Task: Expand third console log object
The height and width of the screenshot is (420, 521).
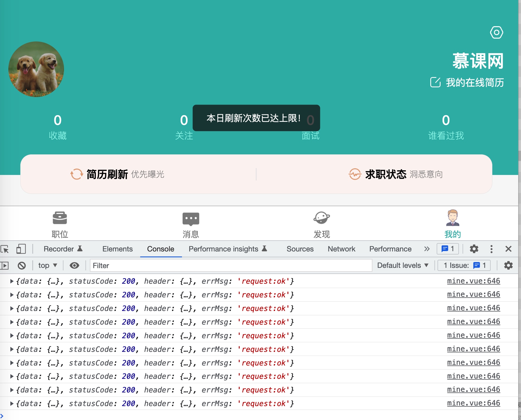Action: tap(12, 308)
